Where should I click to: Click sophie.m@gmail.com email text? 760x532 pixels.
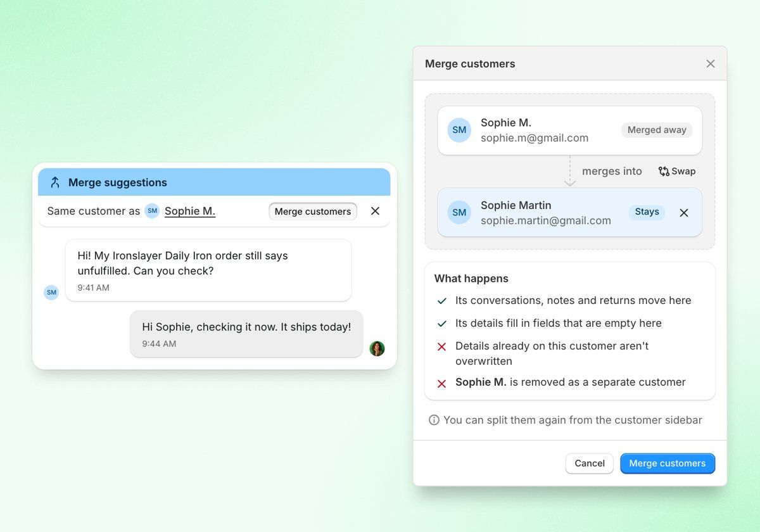pyautogui.click(x=535, y=138)
